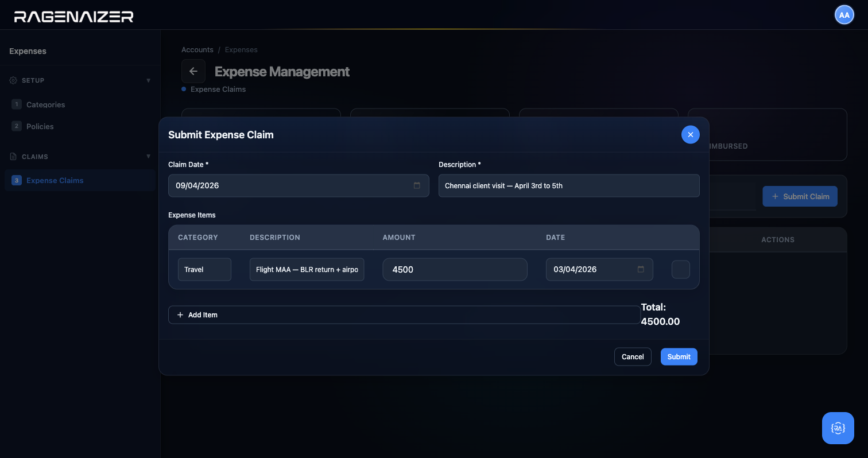Edit the Flight MAA item description

[x=307, y=269]
